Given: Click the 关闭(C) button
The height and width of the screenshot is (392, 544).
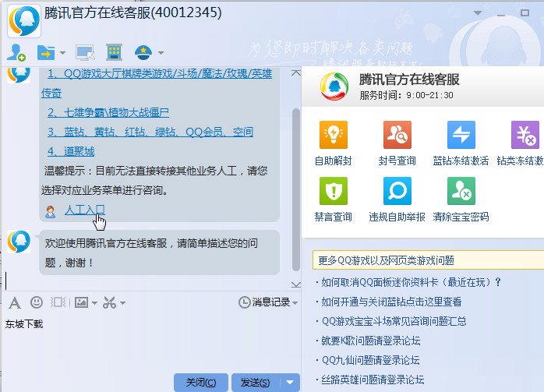Looking at the screenshot, I should point(201,383).
